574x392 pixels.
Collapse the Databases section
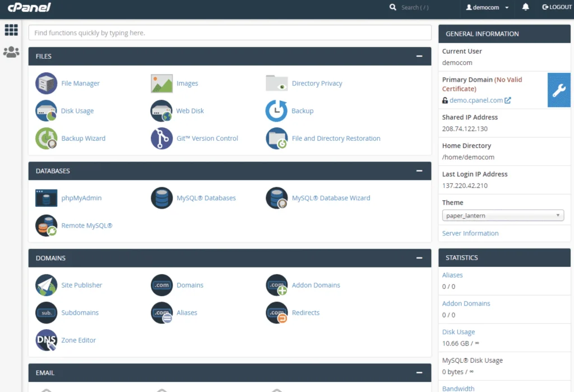(x=419, y=170)
